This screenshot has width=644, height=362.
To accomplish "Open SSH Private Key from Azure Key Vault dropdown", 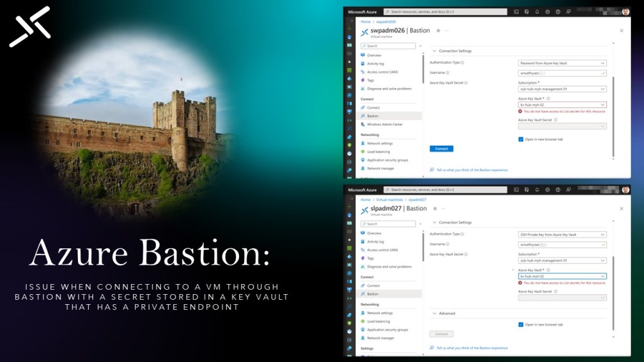I will [x=562, y=234].
